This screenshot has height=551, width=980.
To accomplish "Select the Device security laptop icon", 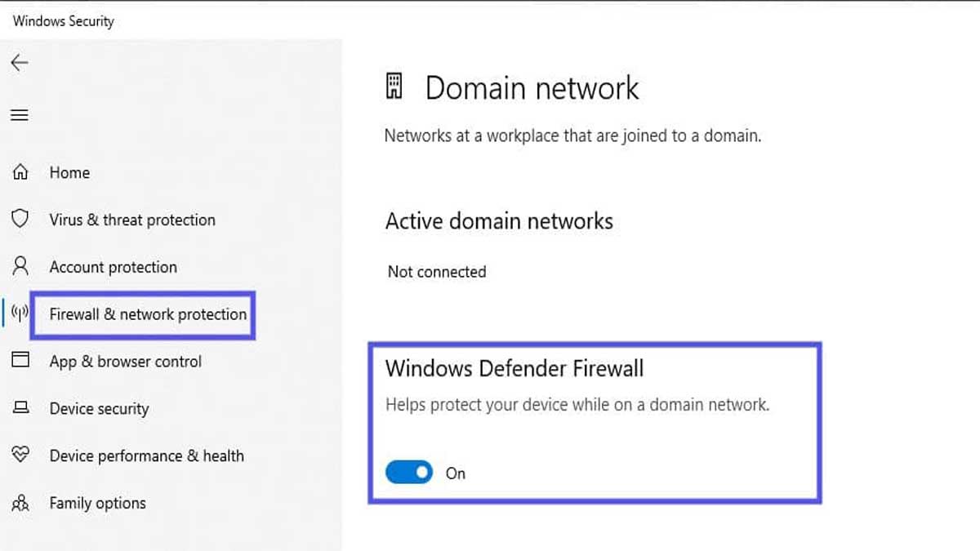I will 18,409.
